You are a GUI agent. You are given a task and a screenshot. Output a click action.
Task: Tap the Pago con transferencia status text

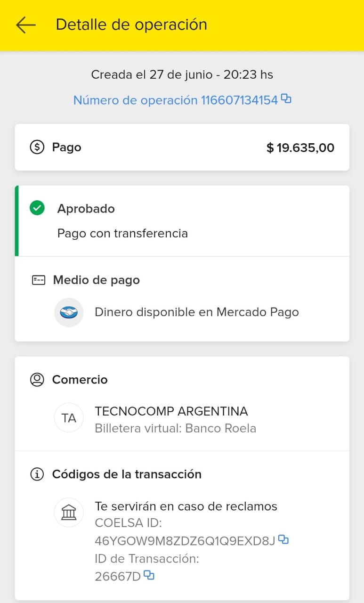pos(122,233)
